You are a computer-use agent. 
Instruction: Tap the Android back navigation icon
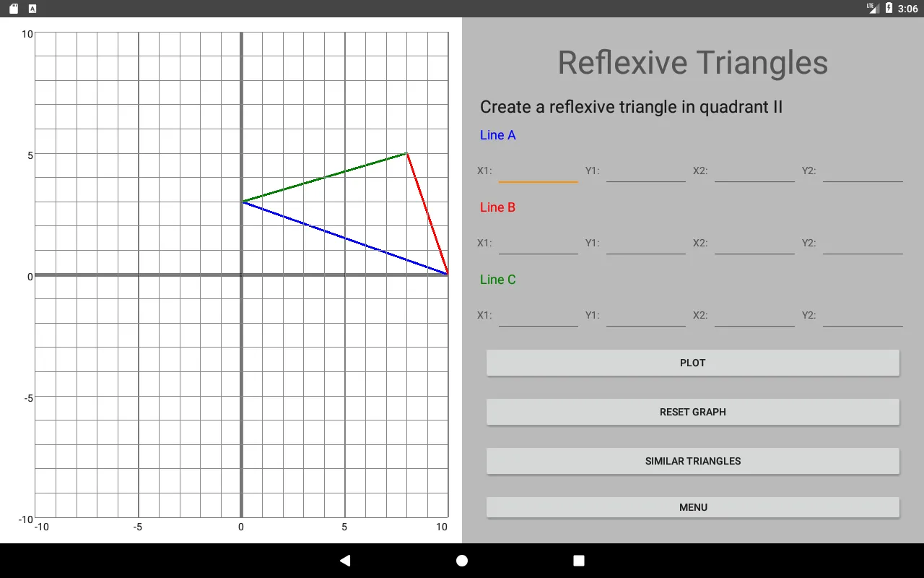(x=345, y=561)
